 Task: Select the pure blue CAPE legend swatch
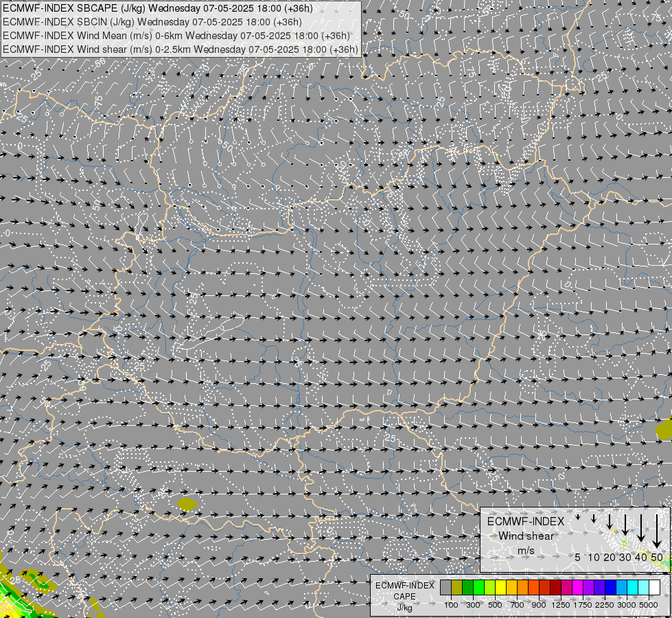611,588
